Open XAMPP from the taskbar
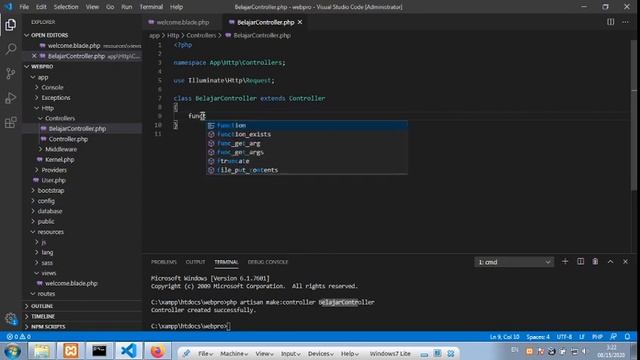The width and height of the screenshot is (640, 360). [x=70, y=351]
